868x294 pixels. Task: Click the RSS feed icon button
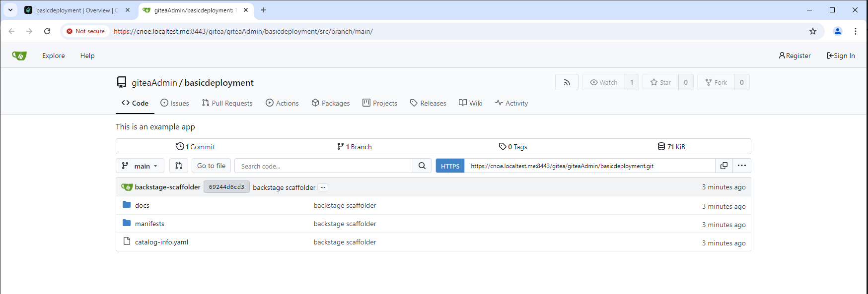(x=567, y=82)
